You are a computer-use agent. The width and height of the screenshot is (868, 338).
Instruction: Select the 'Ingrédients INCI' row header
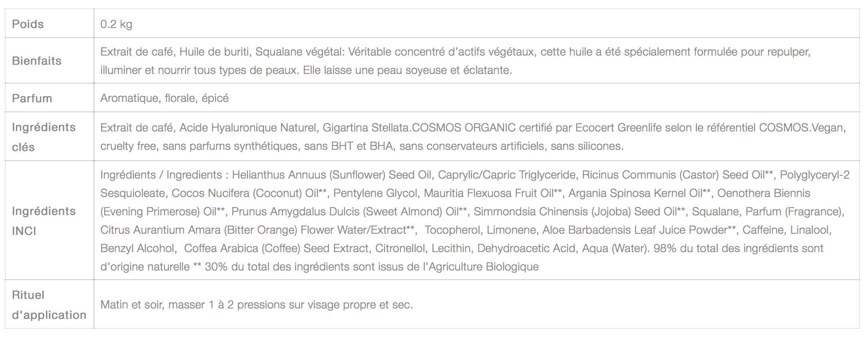(44, 221)
